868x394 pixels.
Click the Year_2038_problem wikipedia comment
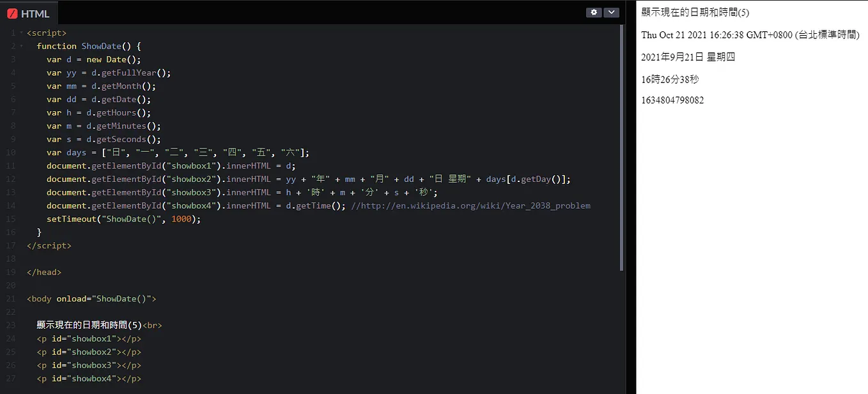pyautogui.click(x=471, y=206)
